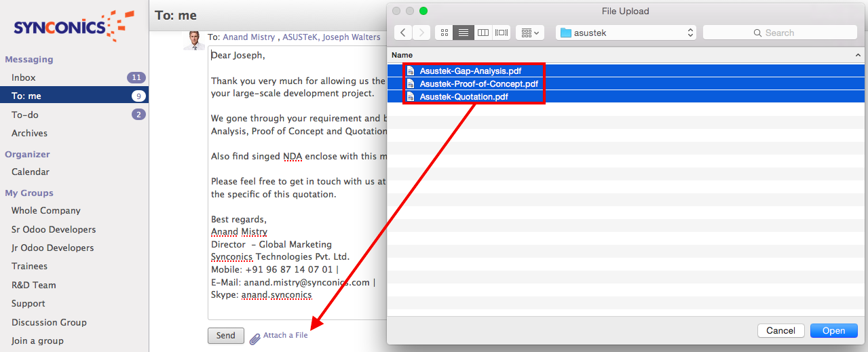The image size is (868, 352).
Task: Open the Inbox folder
Action: [x=24, y=77]
